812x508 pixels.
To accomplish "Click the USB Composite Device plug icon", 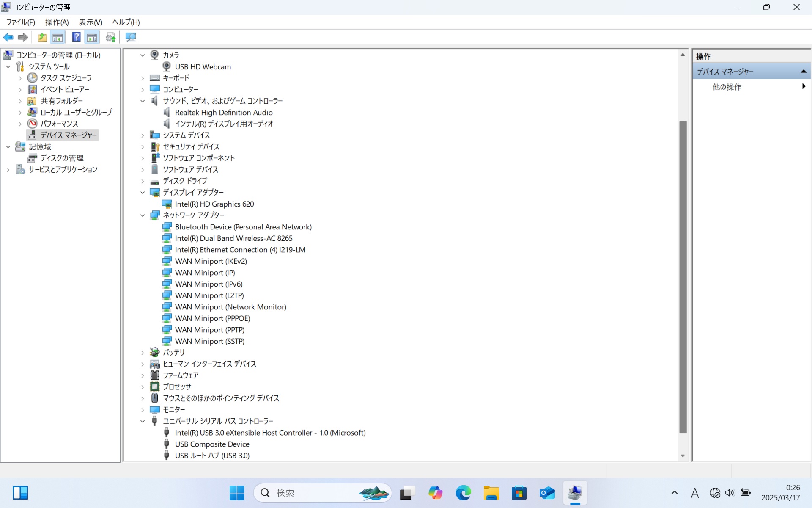I will coord(167,444).
